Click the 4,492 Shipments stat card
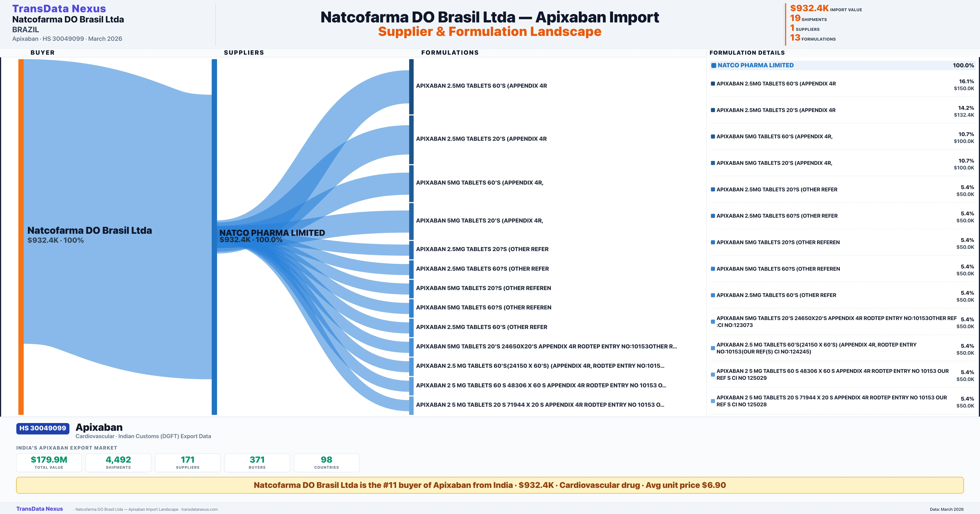This screenshot has height=514, width=980. 118,462
